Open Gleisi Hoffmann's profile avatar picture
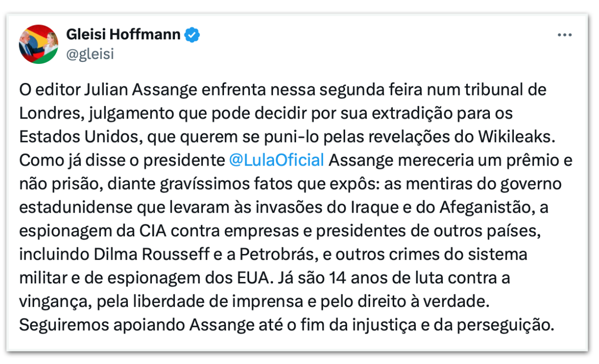This screenshot has height=364, width=599. (x=38, y=44)
